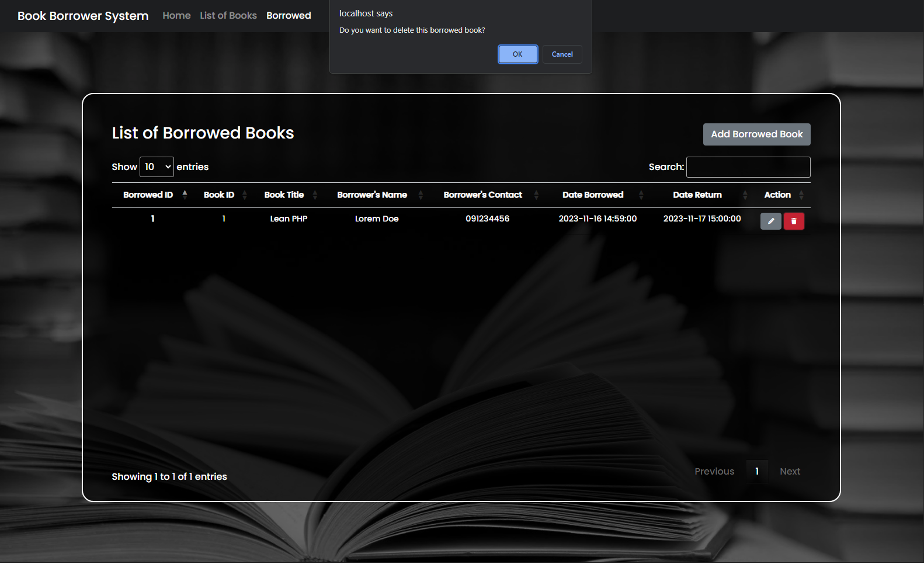Viewport: 924px width, 564px height.
Task: Click Add Borrowed Book button
Action: tap(756, 134)
